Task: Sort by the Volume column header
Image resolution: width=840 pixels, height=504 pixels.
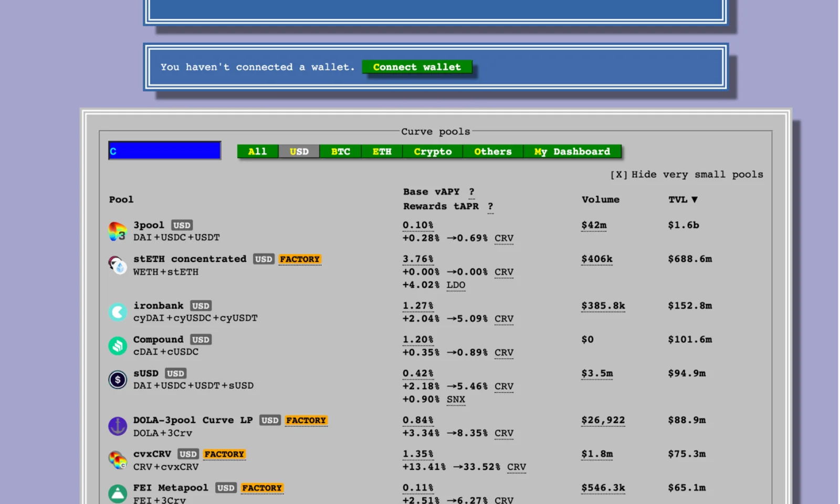Action: click(600, 199)
